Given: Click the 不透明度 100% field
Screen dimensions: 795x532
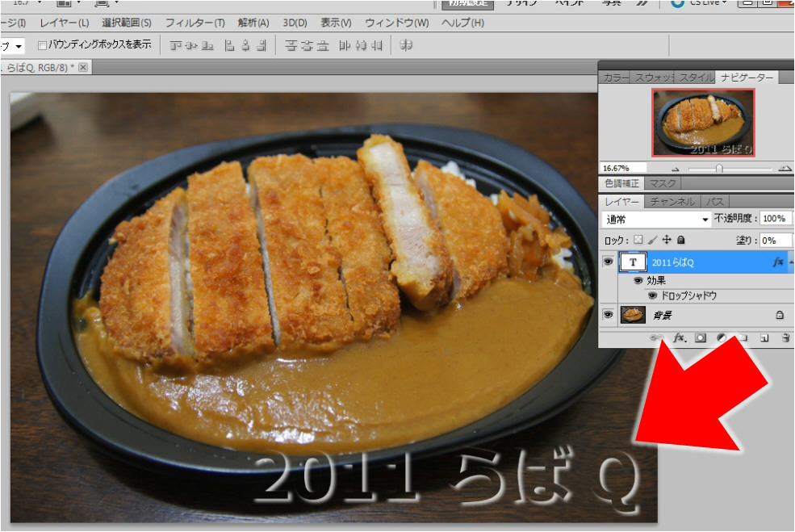Looking at the screenshot, I should (776, 219).
